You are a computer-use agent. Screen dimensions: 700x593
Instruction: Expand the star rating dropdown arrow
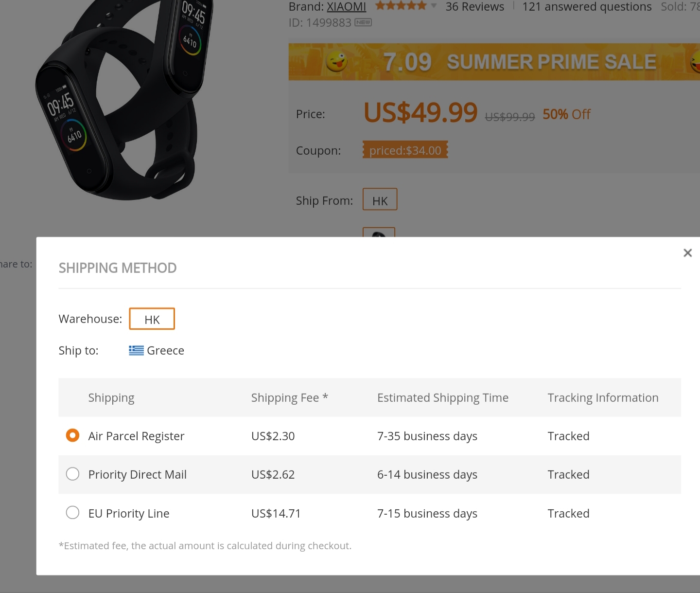coord(434,6)
